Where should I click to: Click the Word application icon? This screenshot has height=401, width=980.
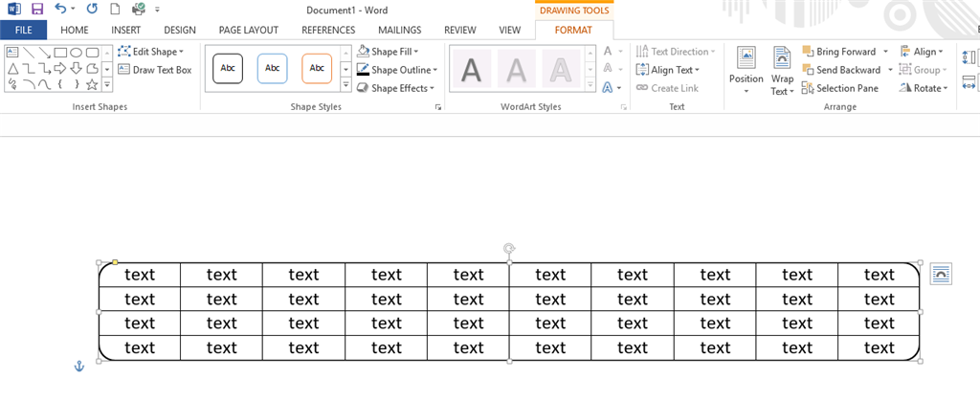click(x=13, y=9)
